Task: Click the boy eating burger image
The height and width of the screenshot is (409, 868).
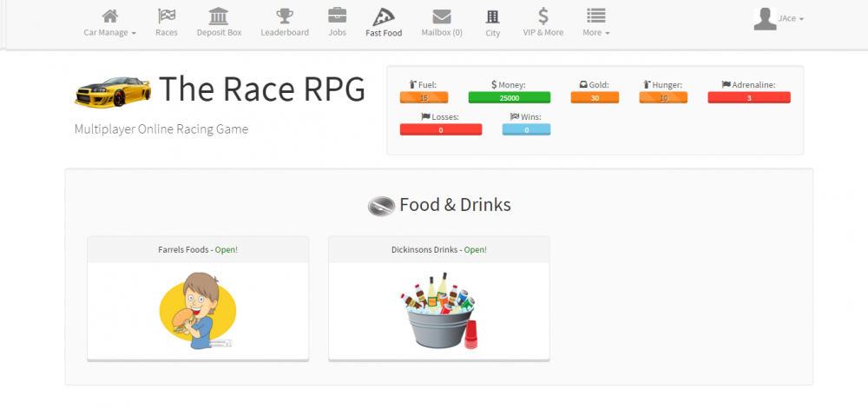Action: click(x=198, y=310)
